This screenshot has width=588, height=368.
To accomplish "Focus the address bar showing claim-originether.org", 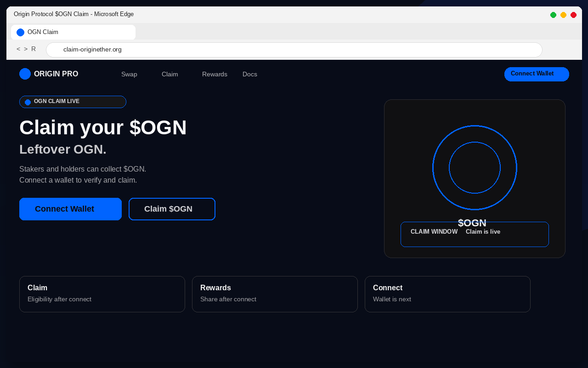I will 294,50.
